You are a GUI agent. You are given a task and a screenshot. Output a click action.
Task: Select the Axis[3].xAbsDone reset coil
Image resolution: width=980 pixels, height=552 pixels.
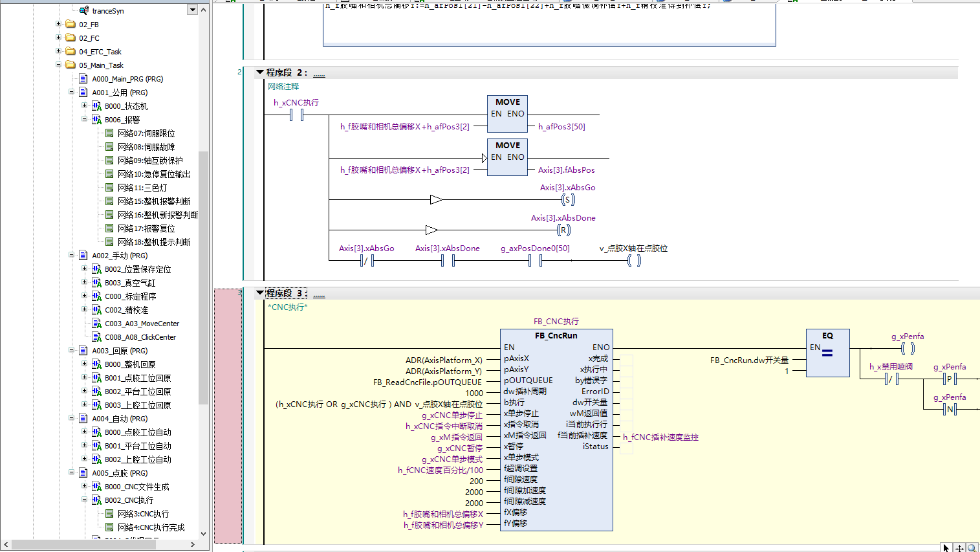pos(563,230)
